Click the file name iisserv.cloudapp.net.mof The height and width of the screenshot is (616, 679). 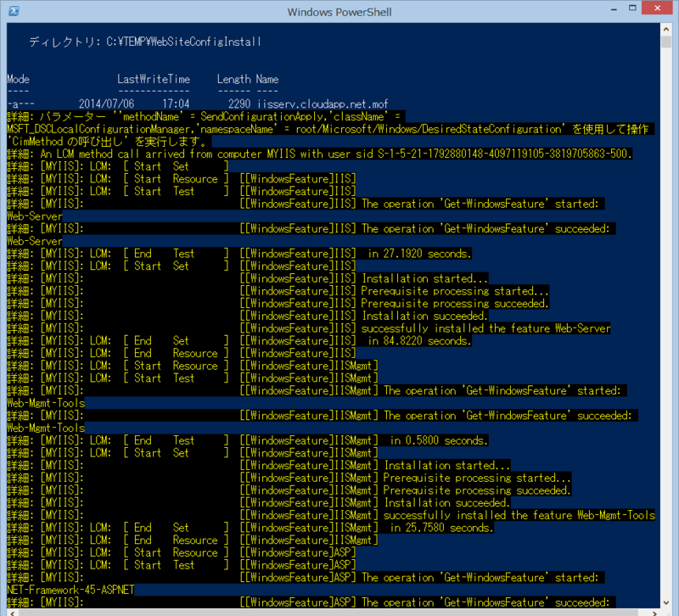click(x=323, y=104)
